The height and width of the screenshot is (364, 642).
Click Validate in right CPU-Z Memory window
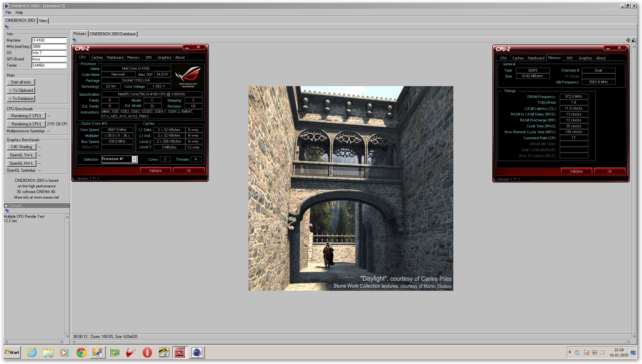tap(576, 171)
